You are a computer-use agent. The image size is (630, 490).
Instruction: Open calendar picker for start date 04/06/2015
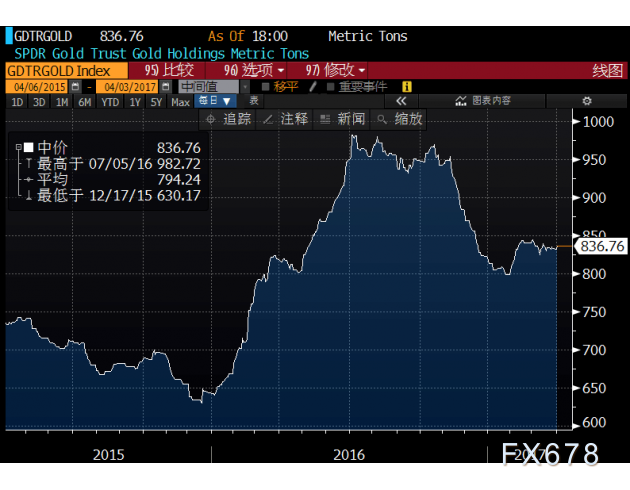tap(75, 86)
